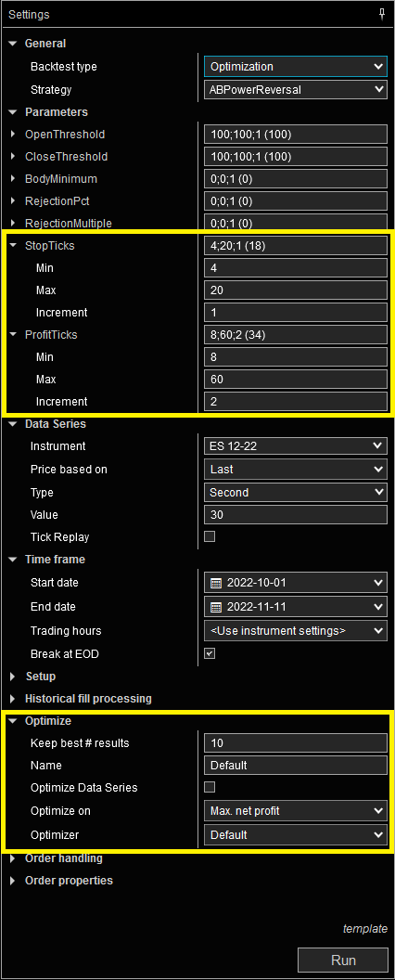Open the Strategy dropdown
Image resolution: width=395 pixels, height=980 pixels.
coord(296,90)
